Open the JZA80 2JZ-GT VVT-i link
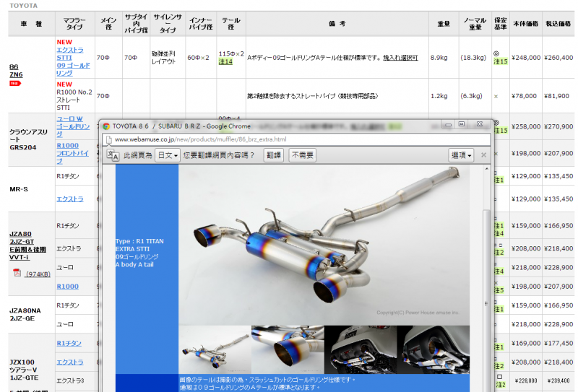 pyautogui.click(x=27, y=245)
